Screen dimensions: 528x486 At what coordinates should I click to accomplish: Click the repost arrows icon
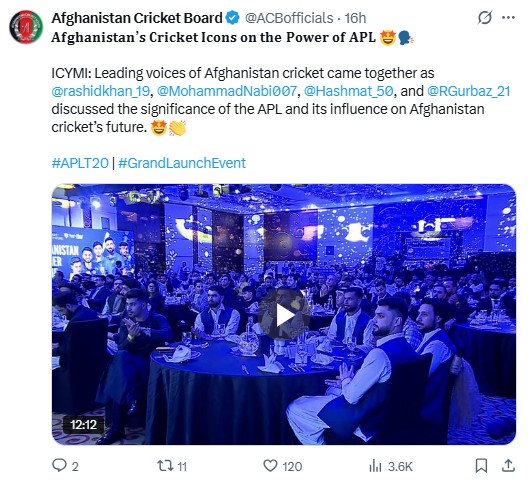(x=165, y=466)
